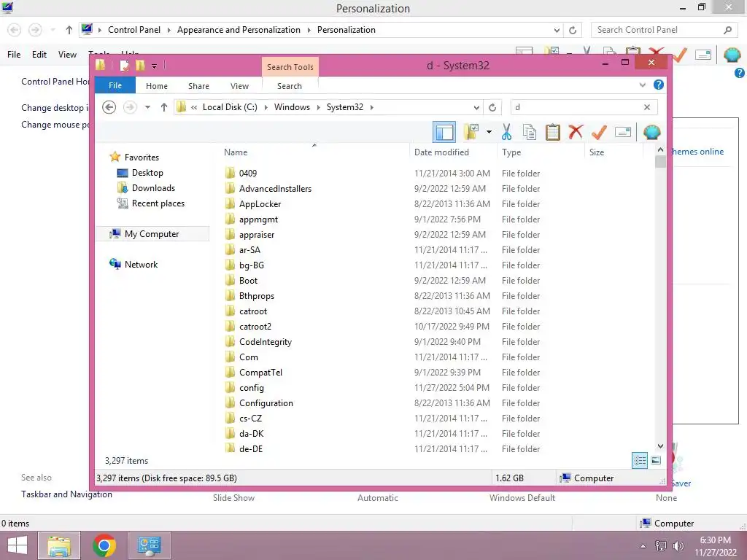Click the Search Tools contextual tab
747x560 pixels.
click(290, 67)
